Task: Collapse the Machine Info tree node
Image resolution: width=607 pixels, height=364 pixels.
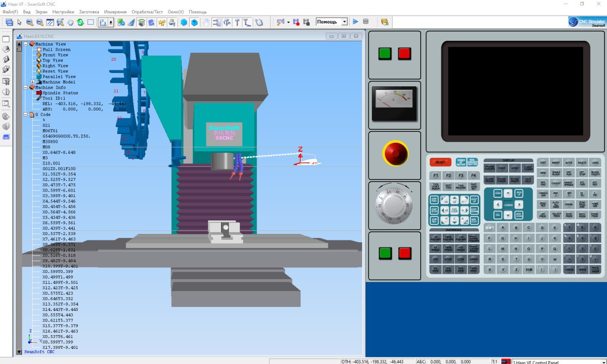Action: point(26,88)
